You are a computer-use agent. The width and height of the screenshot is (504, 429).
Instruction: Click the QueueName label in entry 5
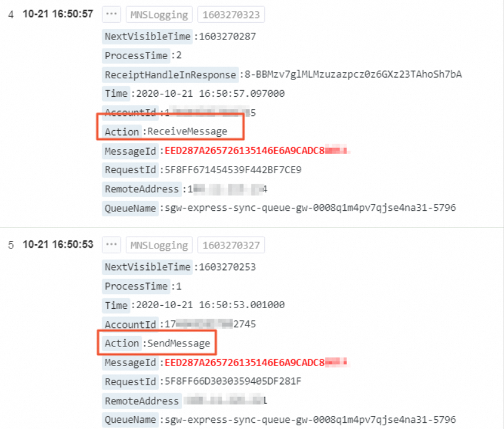(130, 420)
